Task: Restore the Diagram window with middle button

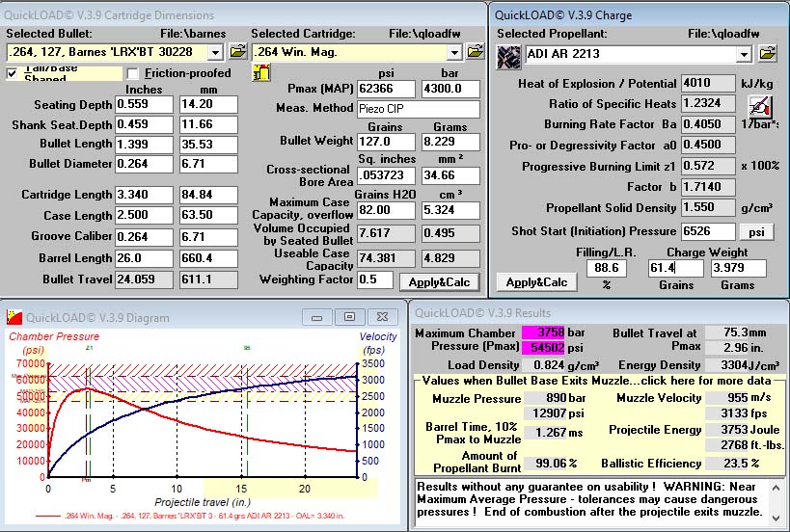Action: point(349,316)
